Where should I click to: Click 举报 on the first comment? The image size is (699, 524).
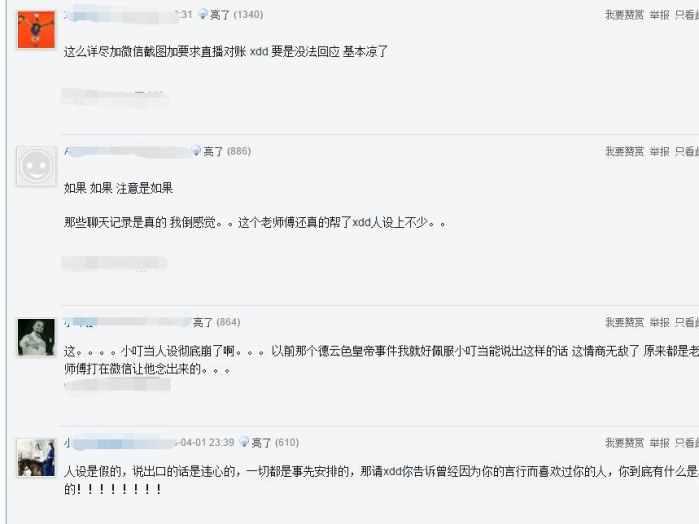point(659,15)
